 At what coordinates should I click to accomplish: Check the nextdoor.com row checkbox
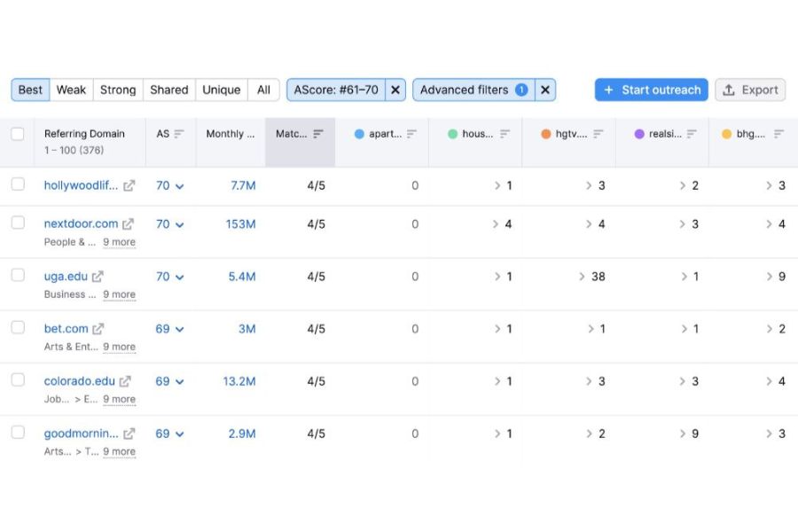(18, 223)
